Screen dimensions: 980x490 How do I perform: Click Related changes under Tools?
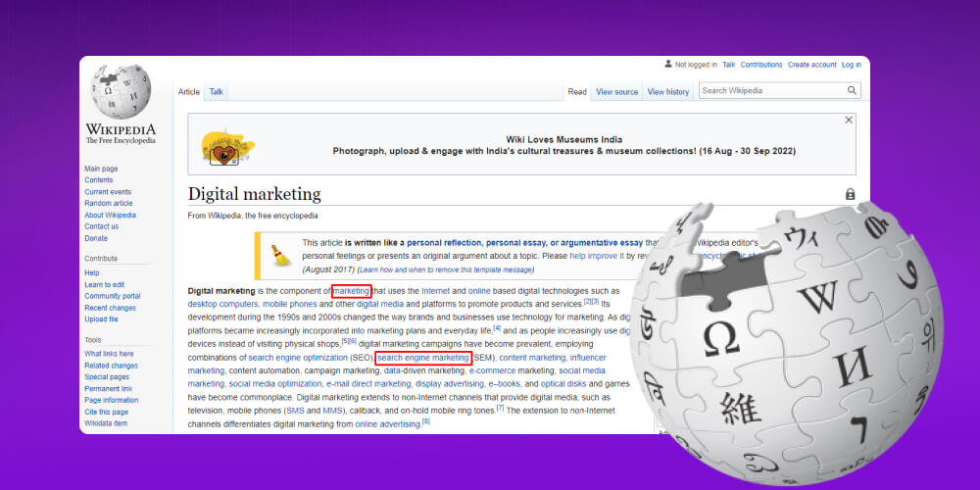click(x=112, y=366)
